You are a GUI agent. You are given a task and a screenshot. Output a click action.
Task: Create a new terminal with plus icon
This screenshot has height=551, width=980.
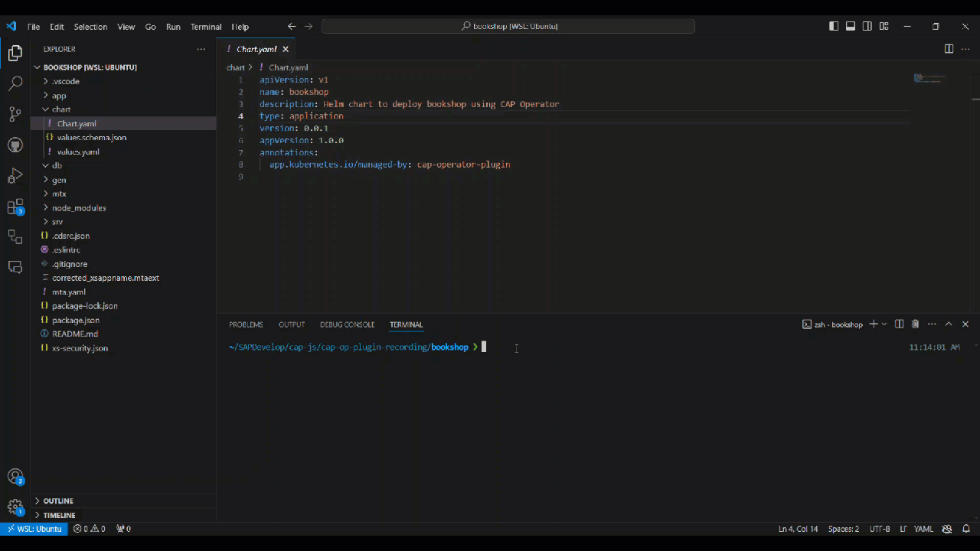point(874,324)
